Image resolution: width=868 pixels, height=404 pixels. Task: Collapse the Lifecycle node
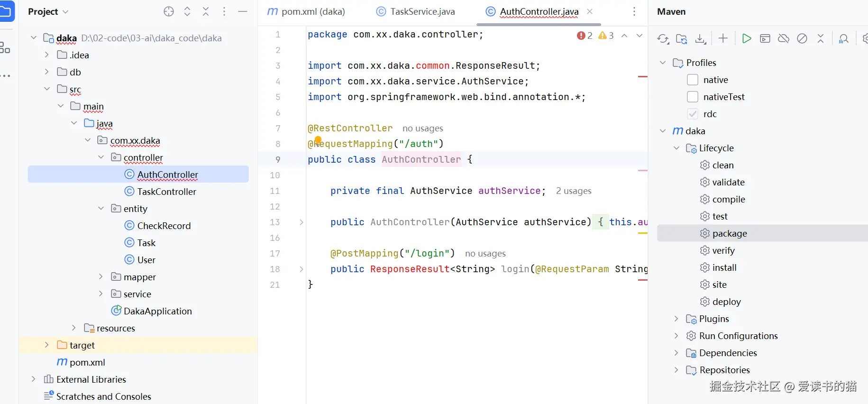click(x=676, y=148)
